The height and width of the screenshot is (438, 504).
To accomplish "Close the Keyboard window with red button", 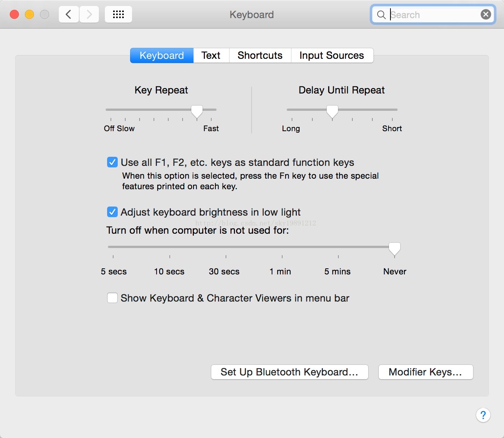I will 14,14.
